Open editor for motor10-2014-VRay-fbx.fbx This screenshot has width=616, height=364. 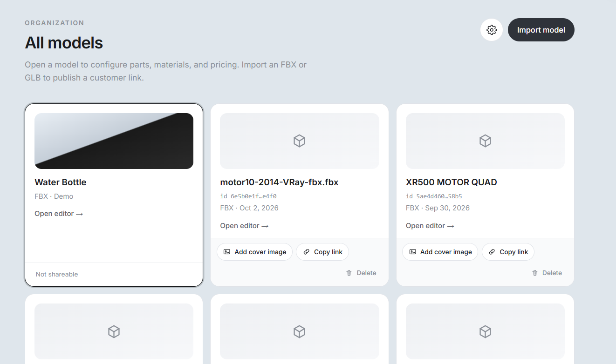tap(244, 226)
